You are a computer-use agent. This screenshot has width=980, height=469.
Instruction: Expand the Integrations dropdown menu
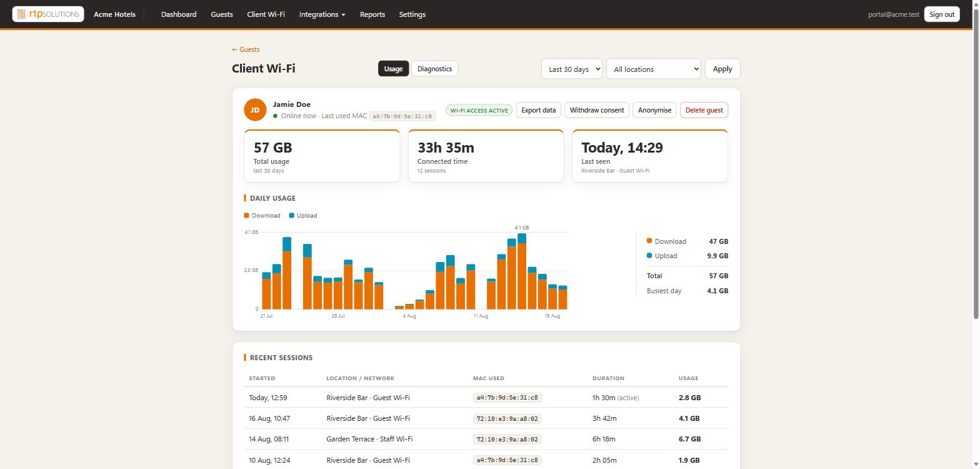click(x=322, y=14)
